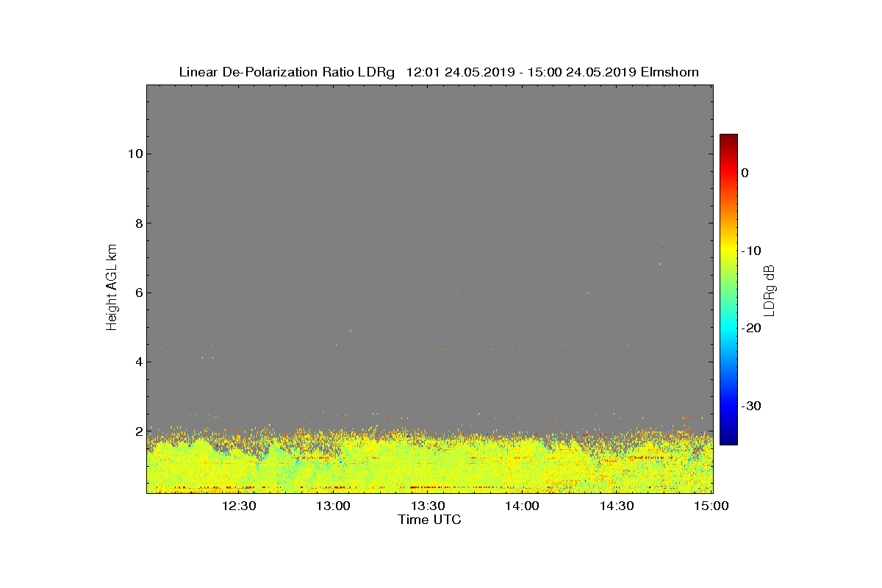Click the height tick label 10
Viewport: 882px width, 588px height.
134,154
